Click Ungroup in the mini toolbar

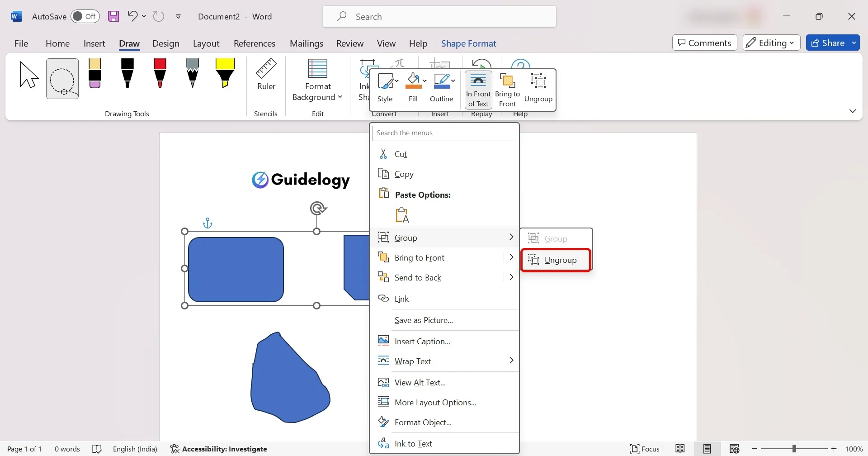coord(538,88)
